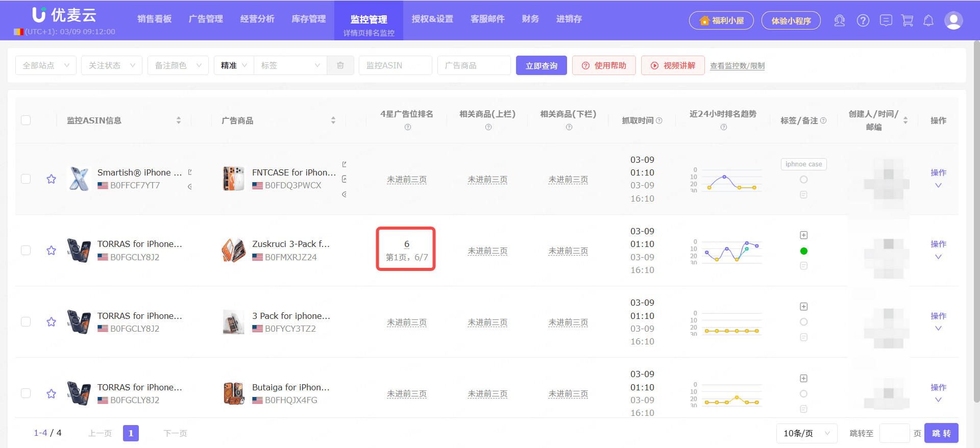The width and height of the screenshot is (980, 448).
Task: Open the 销售看板 menu
Action: pyautogui.click(x=154, y=19)
